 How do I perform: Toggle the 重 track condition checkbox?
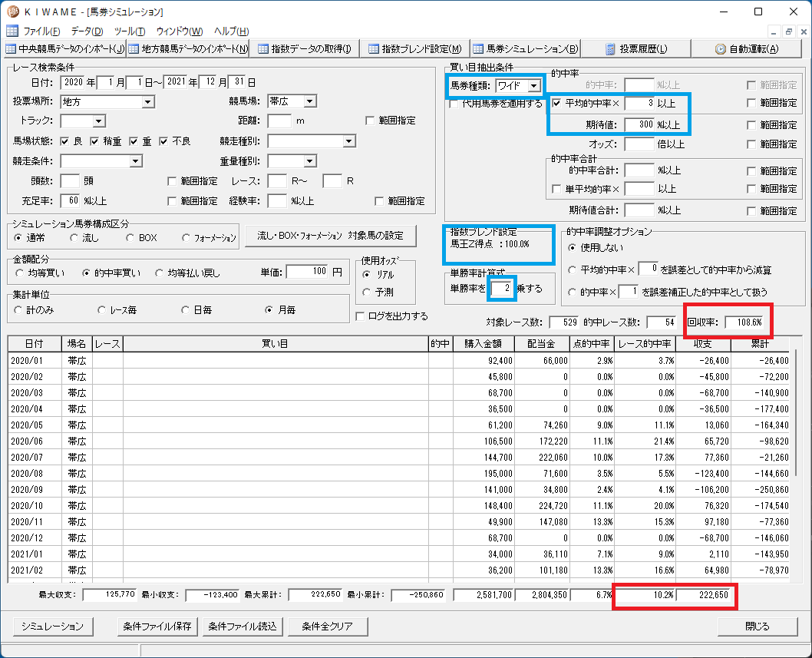[x=134, y=141]
